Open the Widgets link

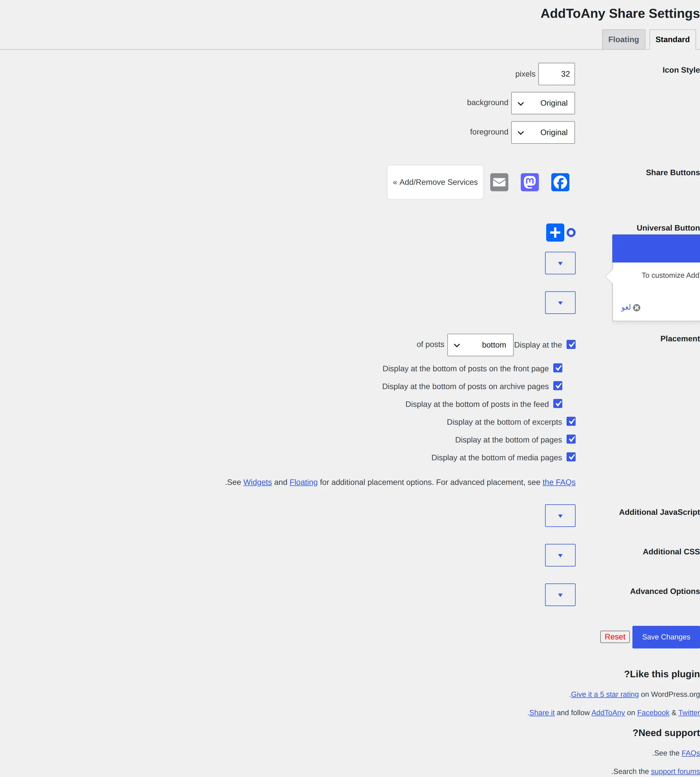pyautogui.click(x=257, y=483)
